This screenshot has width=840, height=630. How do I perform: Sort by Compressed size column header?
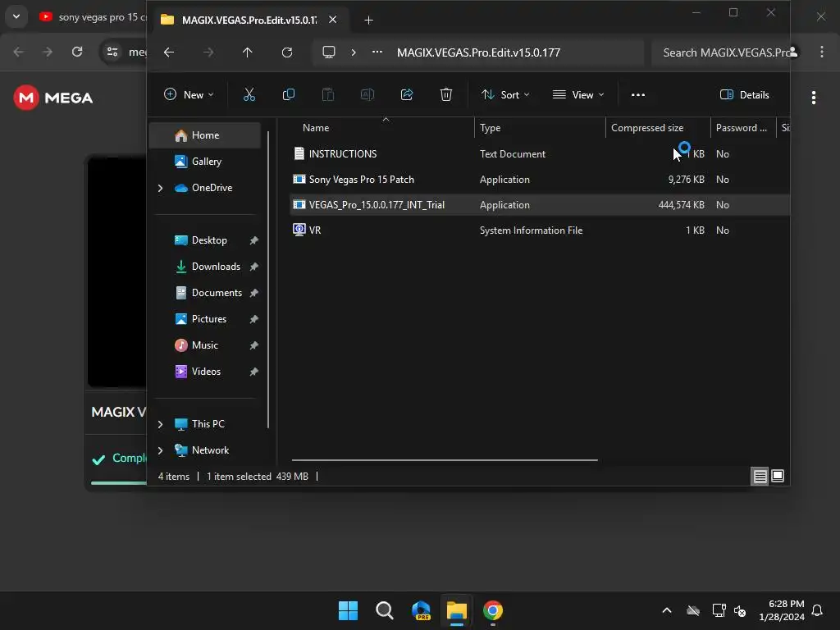coord(658,127)
